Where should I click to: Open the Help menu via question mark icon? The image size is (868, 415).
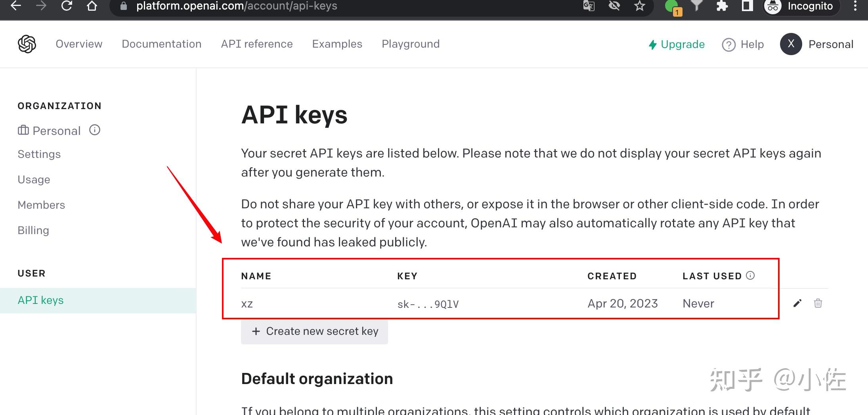click(728, 44)
